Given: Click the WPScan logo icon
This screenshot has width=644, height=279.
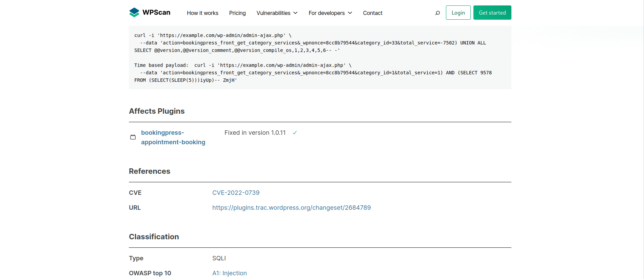Looking at the screenshot, I should click(134, 13).
